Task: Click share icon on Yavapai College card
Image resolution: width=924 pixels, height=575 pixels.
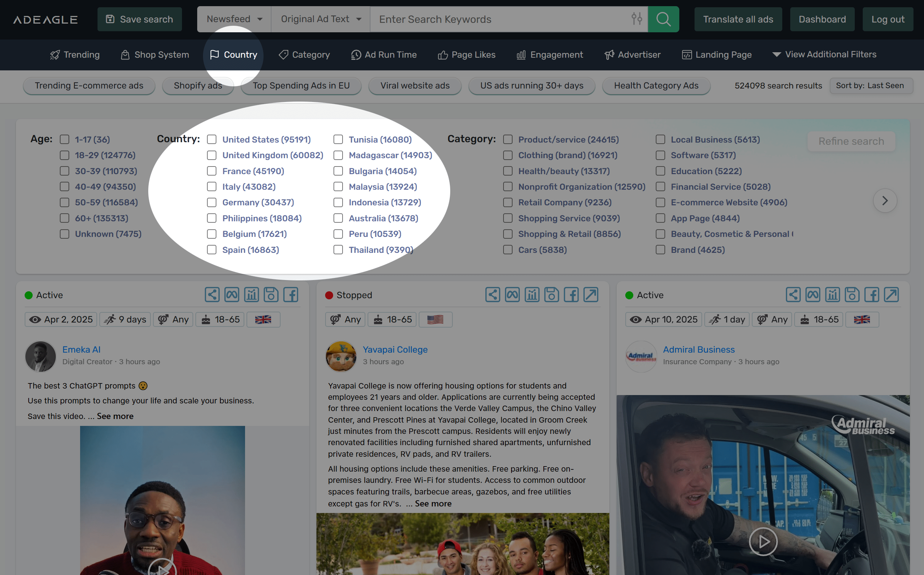Action: coord(493,295)
